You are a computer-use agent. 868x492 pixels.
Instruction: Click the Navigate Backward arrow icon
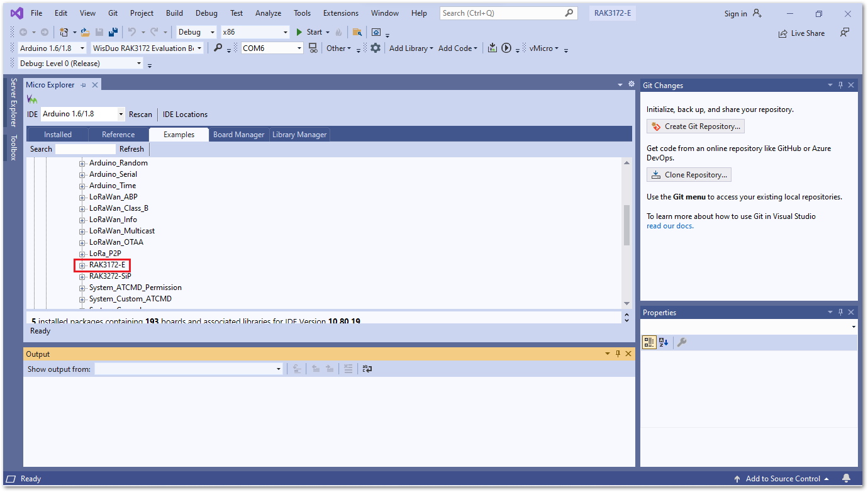coord(23,32)
